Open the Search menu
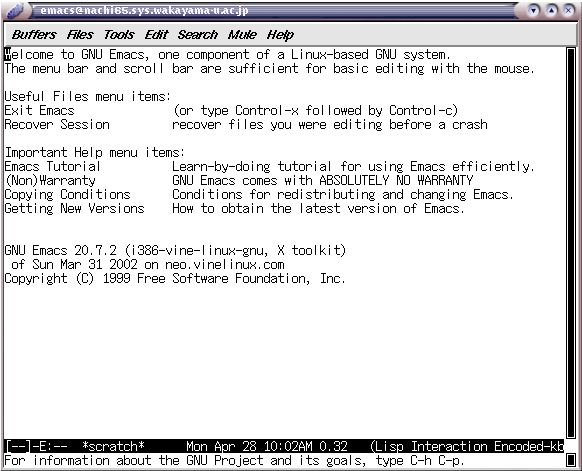The width and height of the screenshot is (582, 471). pos(197,35)
